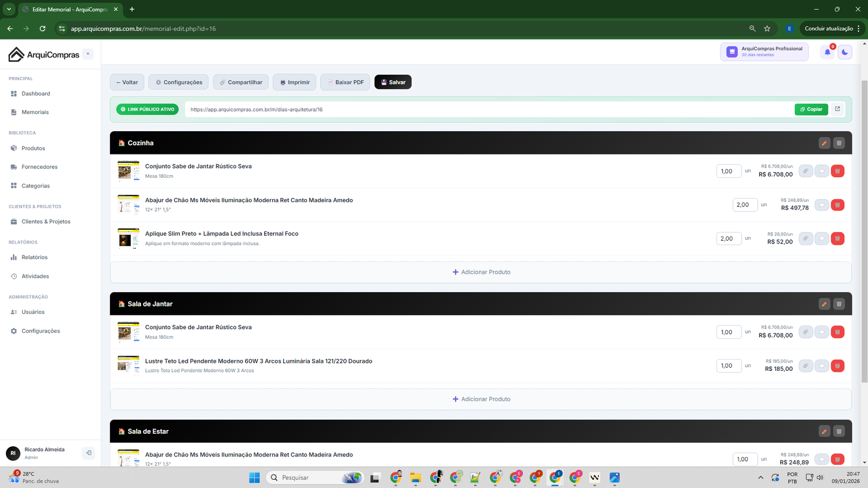
Task: Open comment on Lustre Teto Led Pendente
Action: [x=821, y=366]
